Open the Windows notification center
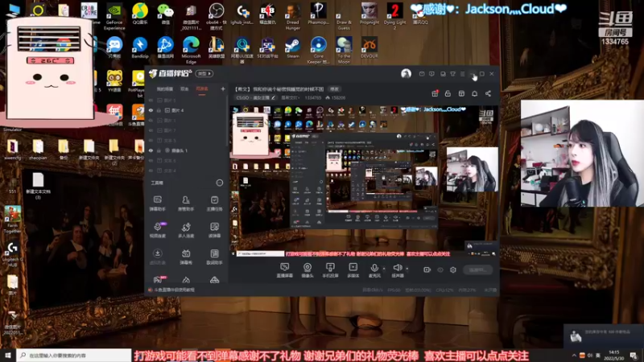 pyautogui.click(x=634, y=356)
